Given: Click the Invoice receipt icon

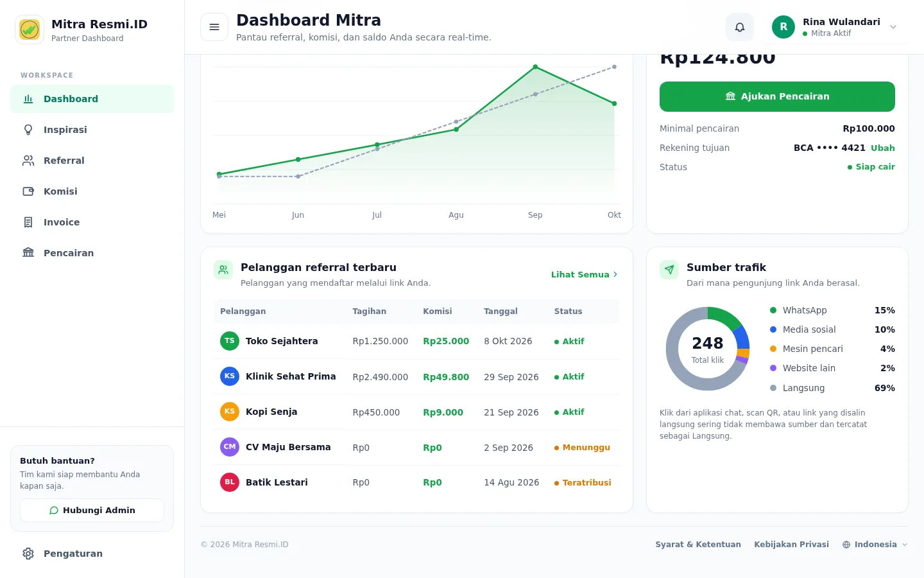Looking at the screenshot, I should pyautogui.click(x=28, y=222).
